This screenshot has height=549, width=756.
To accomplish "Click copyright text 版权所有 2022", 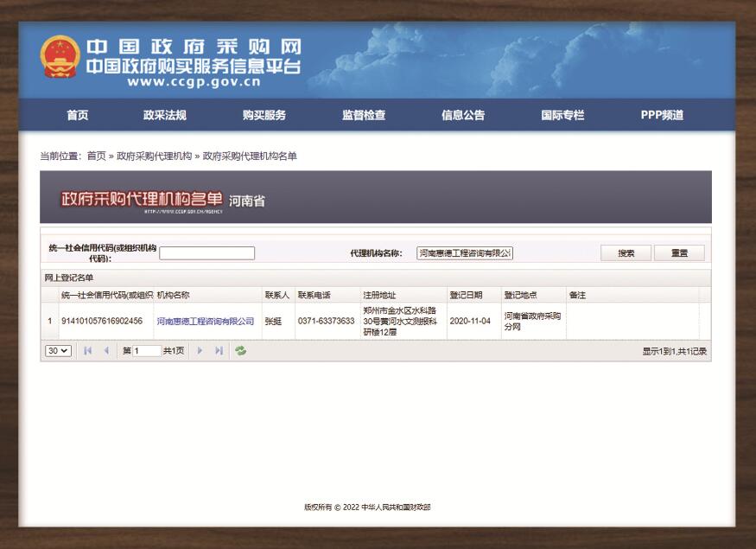I will 367,507.
